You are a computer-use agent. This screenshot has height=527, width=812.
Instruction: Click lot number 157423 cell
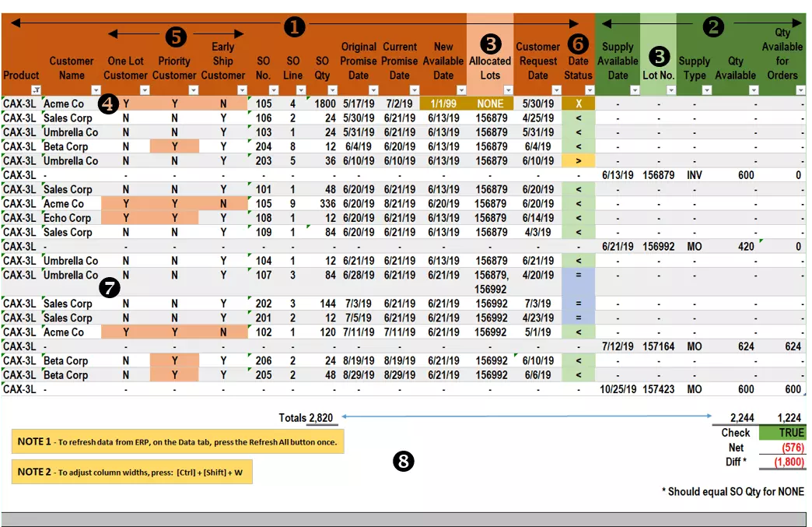(x=658, y=389)
